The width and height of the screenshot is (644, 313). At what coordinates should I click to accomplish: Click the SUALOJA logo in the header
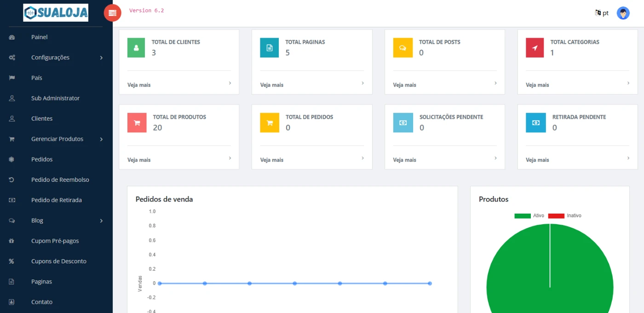[x=56, y=13]
